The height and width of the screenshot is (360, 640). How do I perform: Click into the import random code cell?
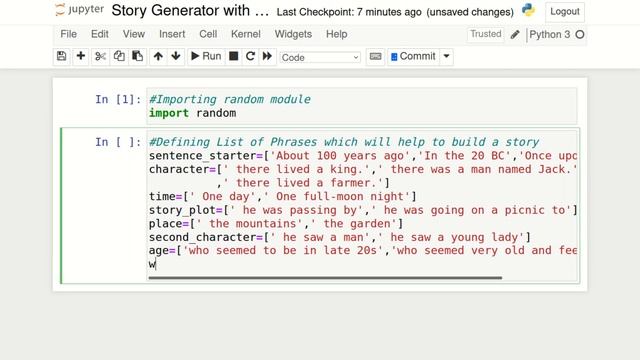pyautogui.click(x=362, y=106)
